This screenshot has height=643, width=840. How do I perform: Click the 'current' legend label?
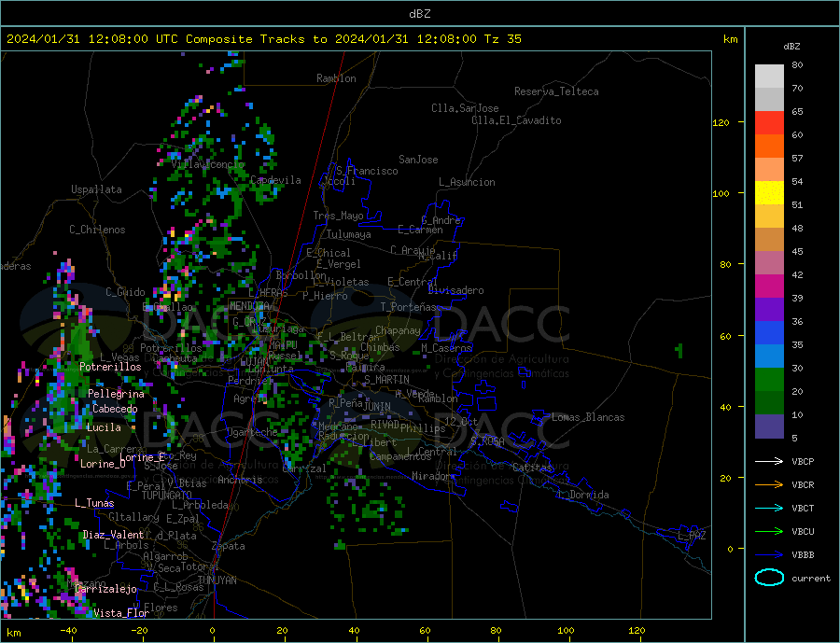pos(811,579)
